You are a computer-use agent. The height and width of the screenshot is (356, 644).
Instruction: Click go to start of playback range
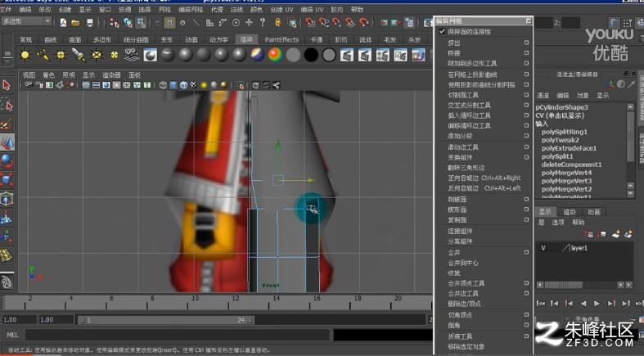coord(541,304)
